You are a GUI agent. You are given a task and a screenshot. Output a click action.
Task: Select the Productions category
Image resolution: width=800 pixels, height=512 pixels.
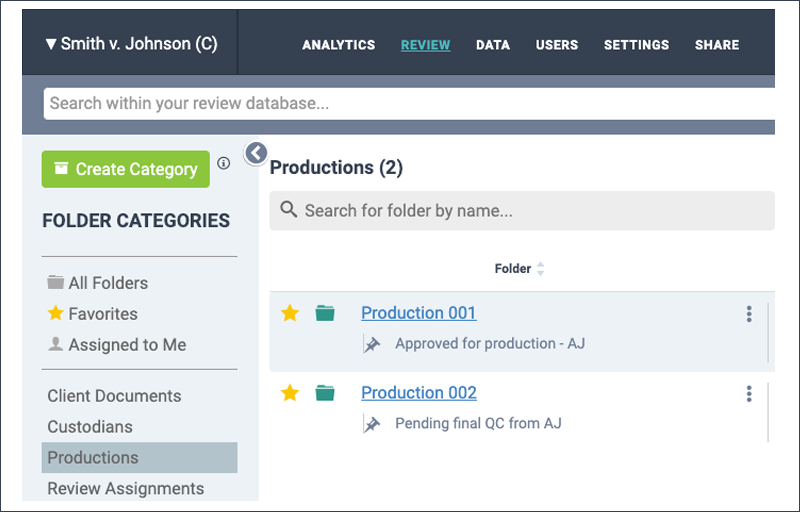coord(139,457)
